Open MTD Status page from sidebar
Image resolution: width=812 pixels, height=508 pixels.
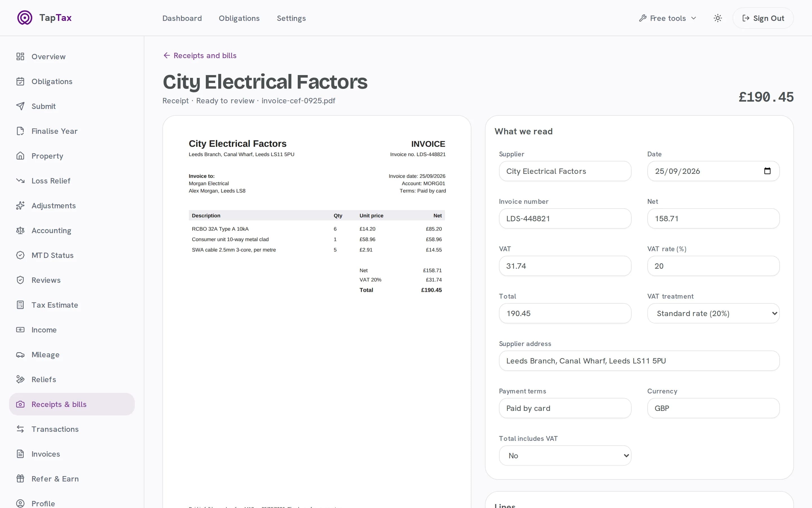click(72, 255)
